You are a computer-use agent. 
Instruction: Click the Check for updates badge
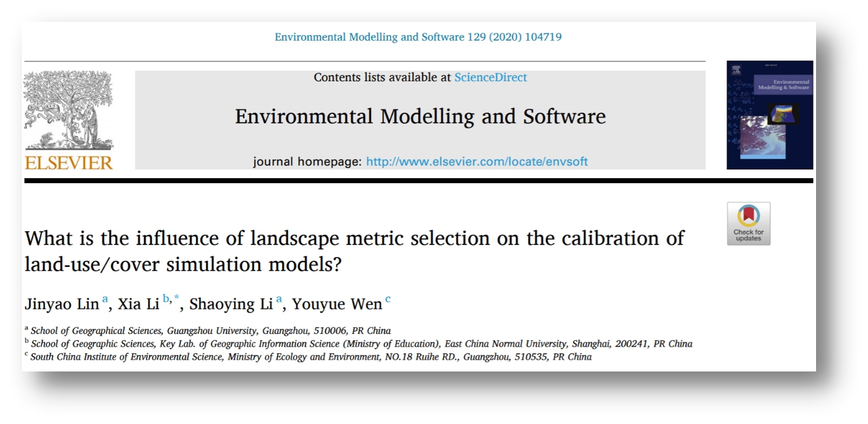coord(748,223)
